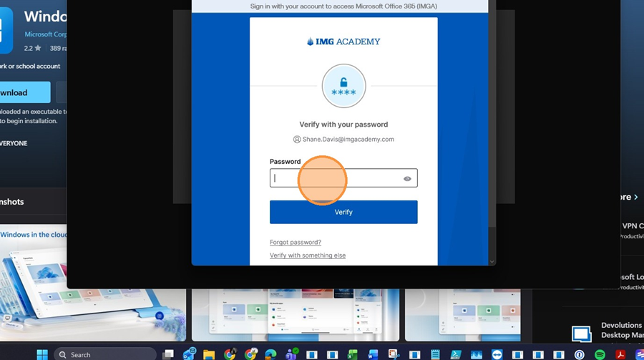Click into the Password input field
Viewport: 644px width, 360px height.
336,179
